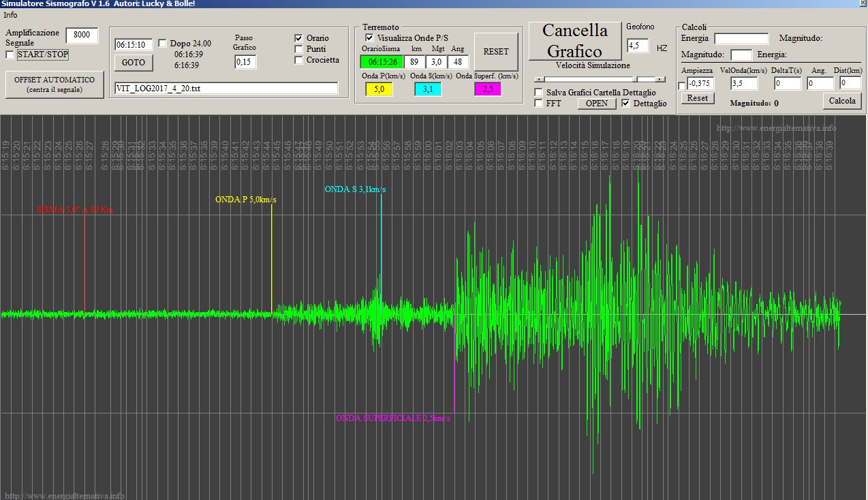Enable the FFT checkbox
This screenshot has height=500, width=868.
[x=539, y=104]
